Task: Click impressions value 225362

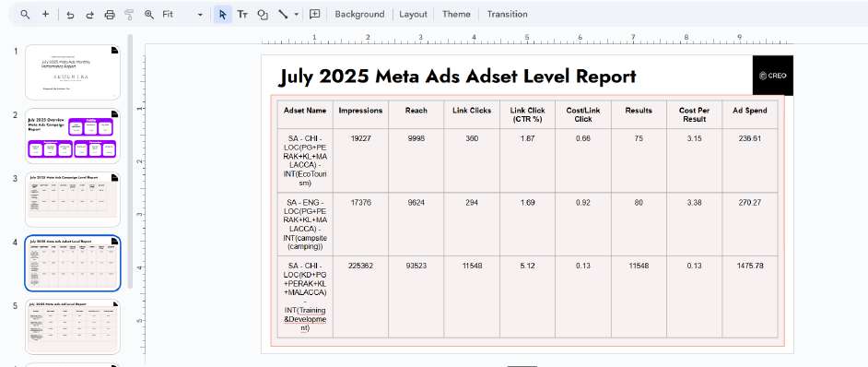Action: point(361,266)
